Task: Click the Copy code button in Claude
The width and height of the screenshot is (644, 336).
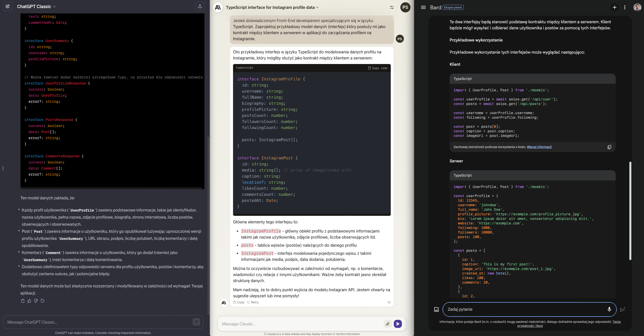Action: (378, 68)
